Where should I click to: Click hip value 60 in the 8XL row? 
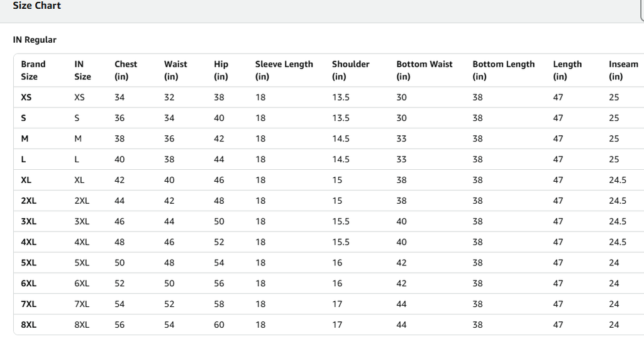(219, 325)
